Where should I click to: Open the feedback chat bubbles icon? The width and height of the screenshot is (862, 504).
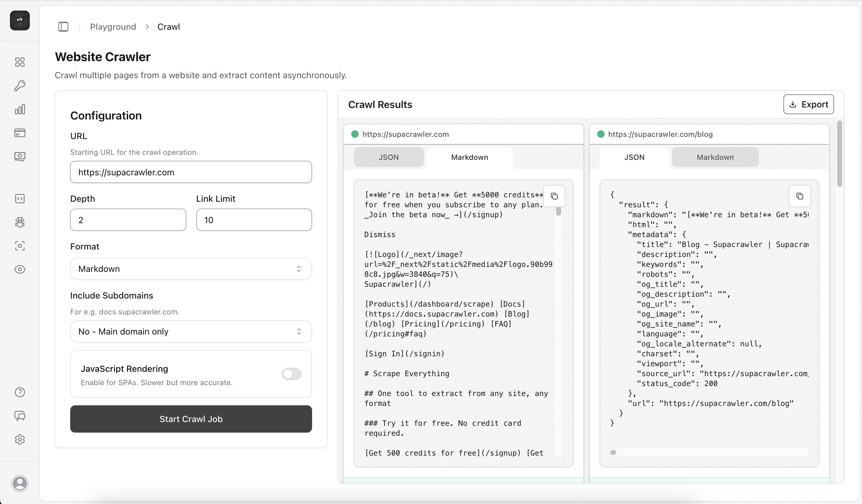point(20,416)
